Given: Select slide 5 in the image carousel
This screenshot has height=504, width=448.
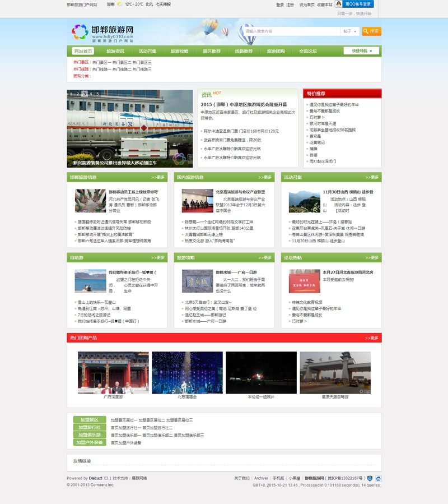Looking at the screenshot, I should 97,94.
